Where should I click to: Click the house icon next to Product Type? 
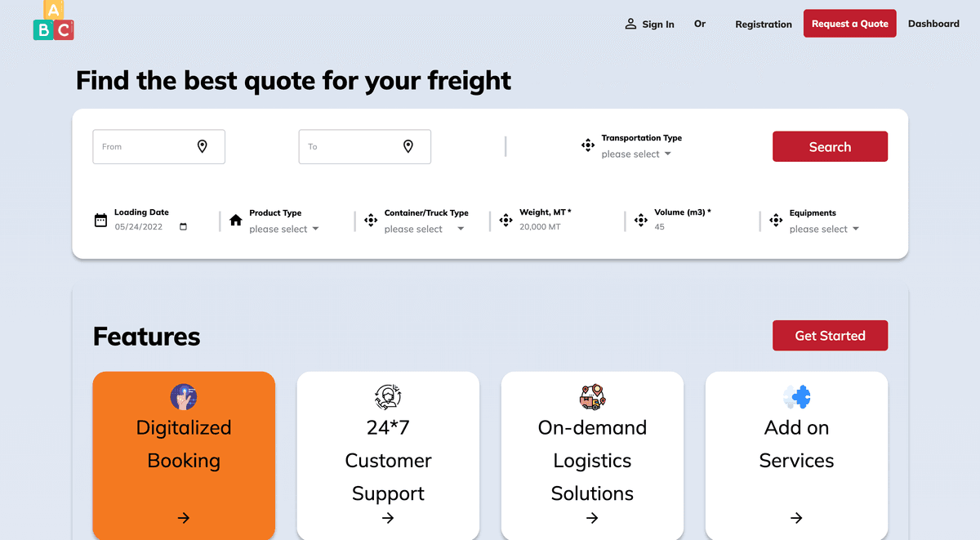234,220
